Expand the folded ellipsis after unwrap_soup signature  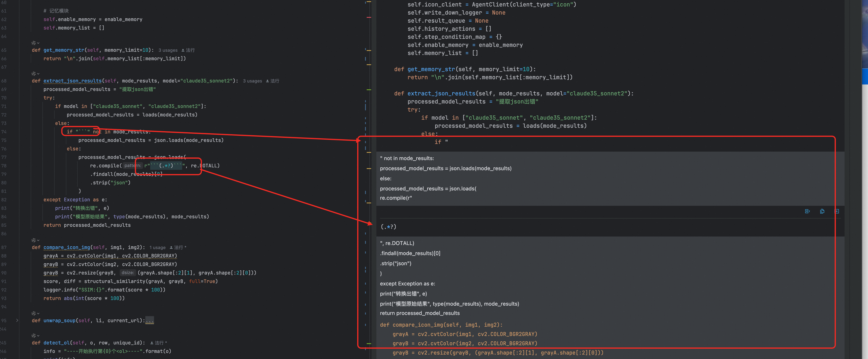tap(150, 321)
